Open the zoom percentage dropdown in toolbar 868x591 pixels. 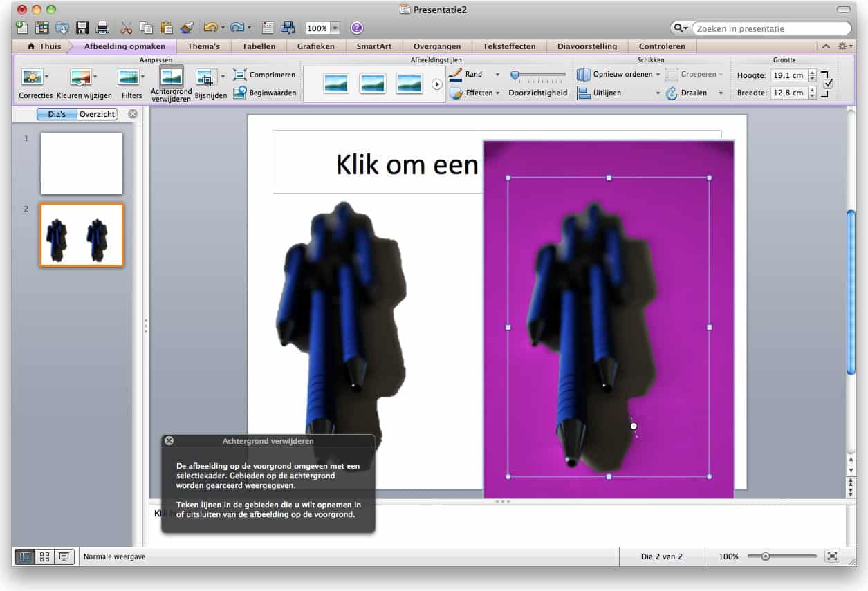(335, 28)
